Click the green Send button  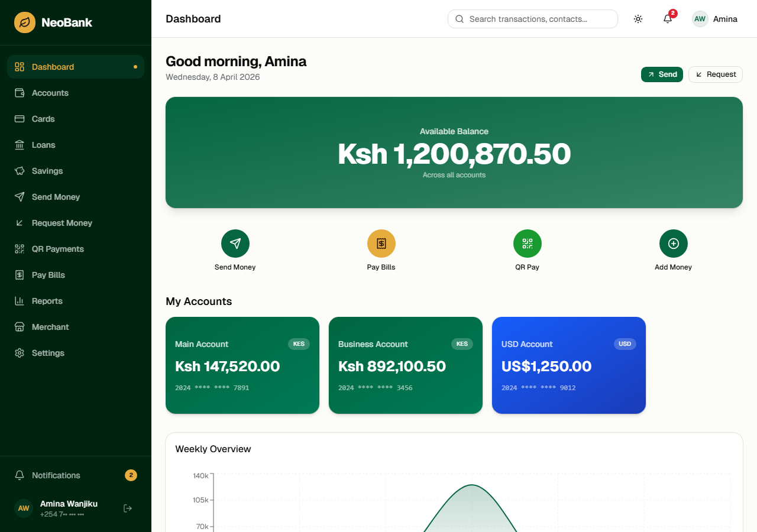point(662,74)
